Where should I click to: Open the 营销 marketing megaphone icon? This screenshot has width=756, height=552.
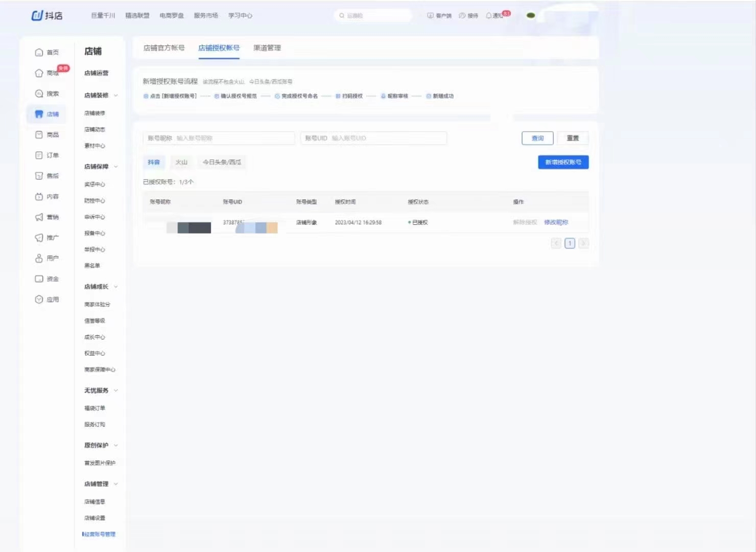[x=39, y=217]
